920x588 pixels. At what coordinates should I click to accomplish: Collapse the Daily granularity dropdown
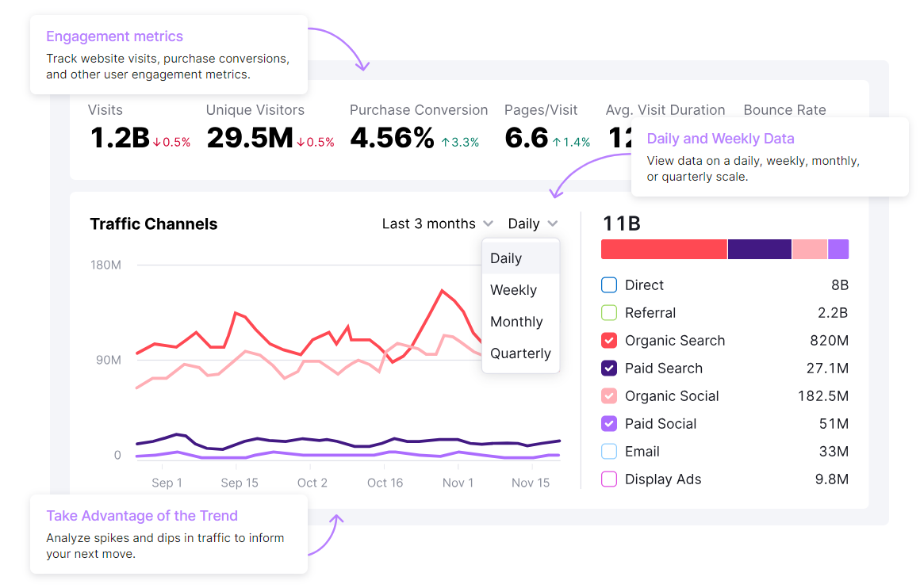[x=532, y=223]
